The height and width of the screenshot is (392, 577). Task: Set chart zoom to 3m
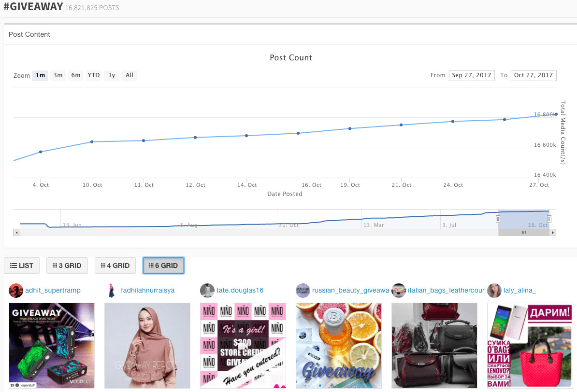click(x=58, y=75)
